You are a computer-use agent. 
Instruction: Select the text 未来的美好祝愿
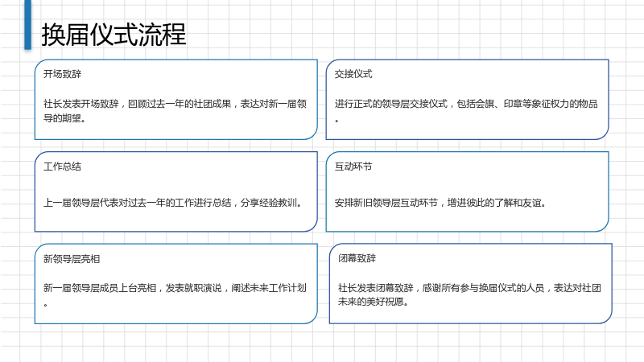tap(371, 302)
